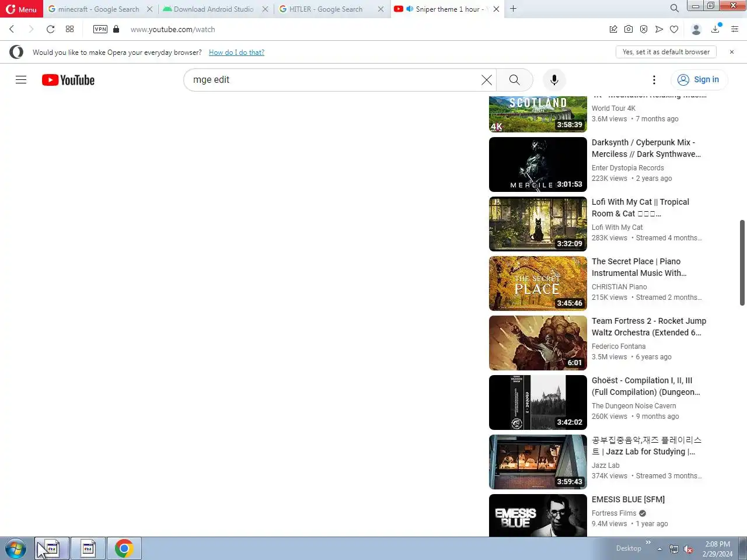
Task: Open the Enter Dystopia Records channel
Action: [627, 168]
